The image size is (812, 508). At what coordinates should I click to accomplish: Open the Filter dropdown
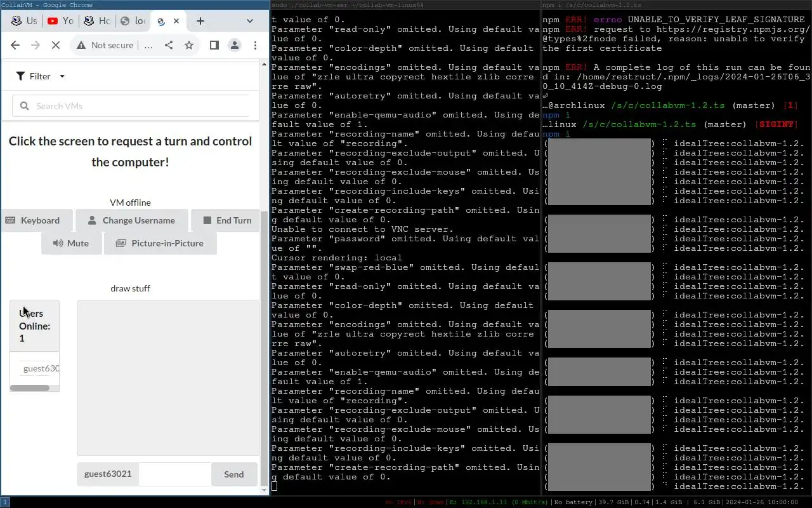pyautogui.click(x=41, y=76)
